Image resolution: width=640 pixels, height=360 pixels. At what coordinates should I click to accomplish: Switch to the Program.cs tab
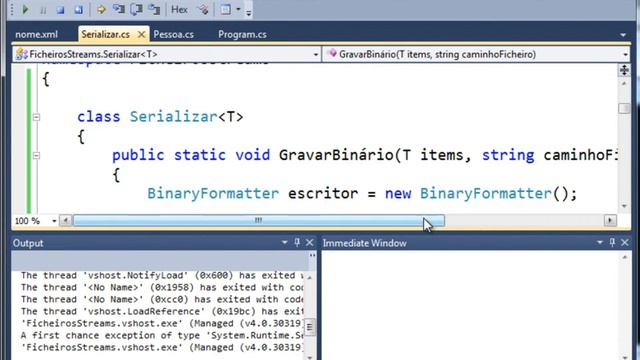[242, 34]
